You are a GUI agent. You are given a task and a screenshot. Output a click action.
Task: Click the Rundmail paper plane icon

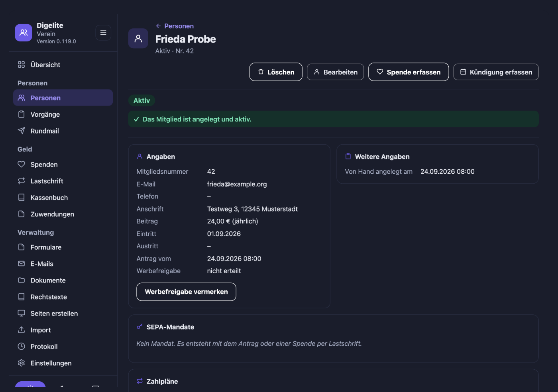pyautogui.click(x=22, y=131)
